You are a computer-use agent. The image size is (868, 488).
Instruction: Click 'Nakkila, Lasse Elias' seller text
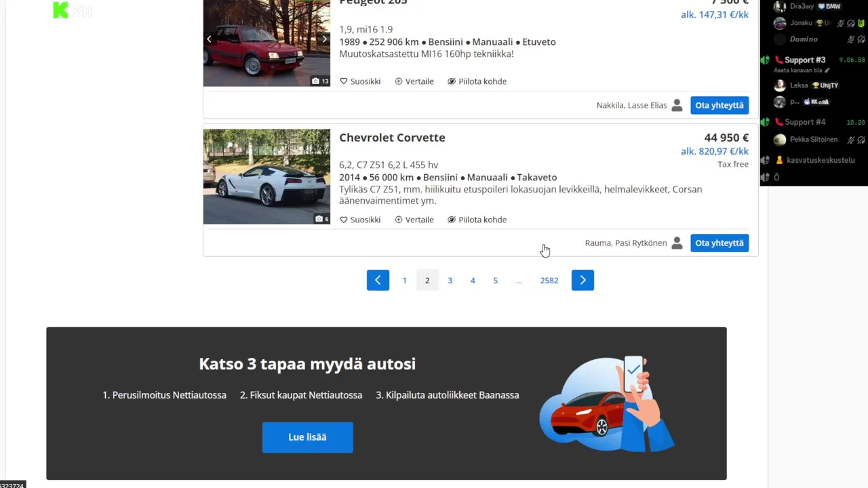coord(631,105)
